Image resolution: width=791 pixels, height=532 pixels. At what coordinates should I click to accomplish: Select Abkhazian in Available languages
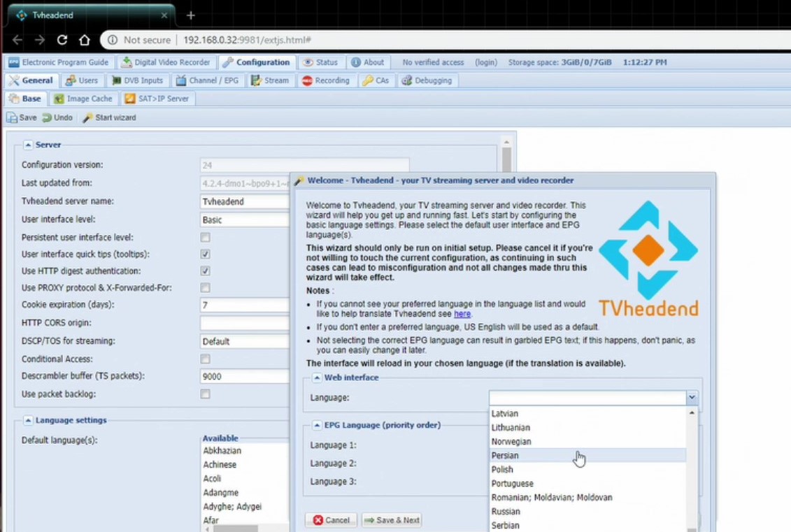[222, 451]
